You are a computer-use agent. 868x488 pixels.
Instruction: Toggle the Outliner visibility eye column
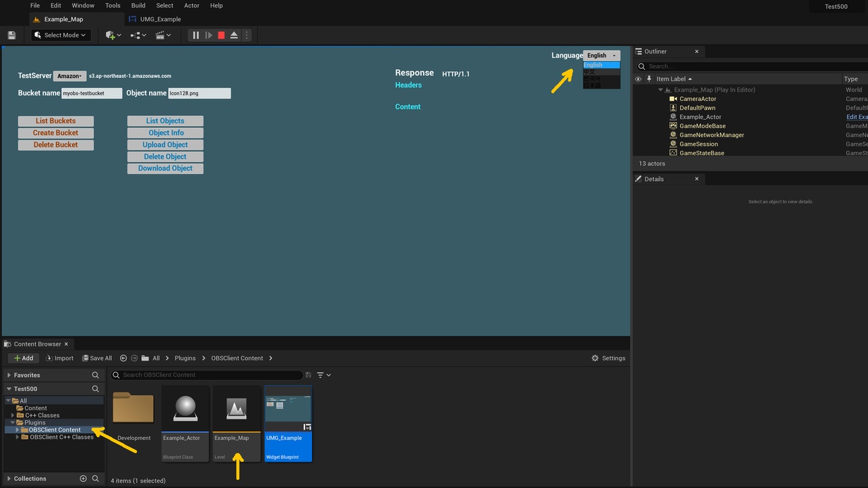[x=637, y=79]
